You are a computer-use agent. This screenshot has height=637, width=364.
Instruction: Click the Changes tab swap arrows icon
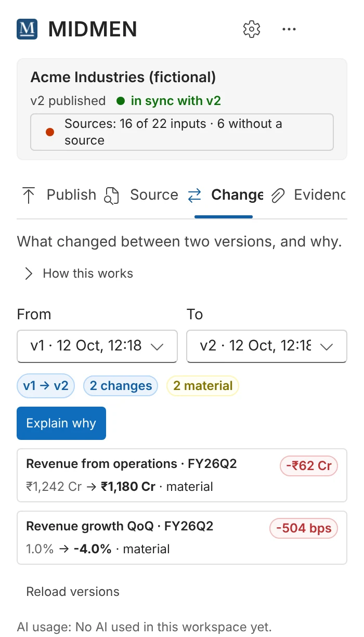(194, 196)
